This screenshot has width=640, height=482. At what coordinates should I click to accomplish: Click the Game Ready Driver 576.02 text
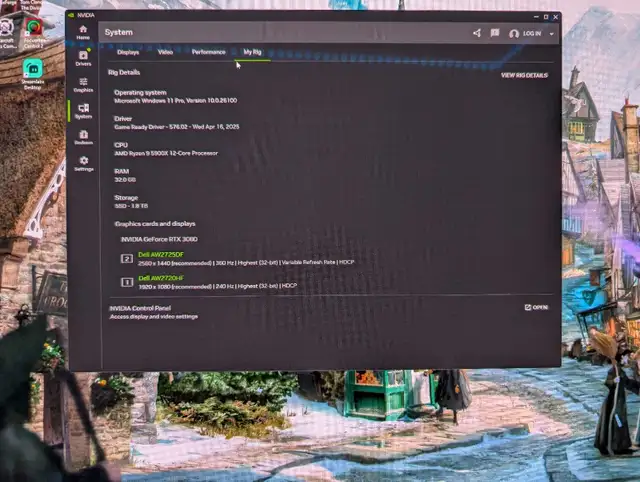[177, 127]
